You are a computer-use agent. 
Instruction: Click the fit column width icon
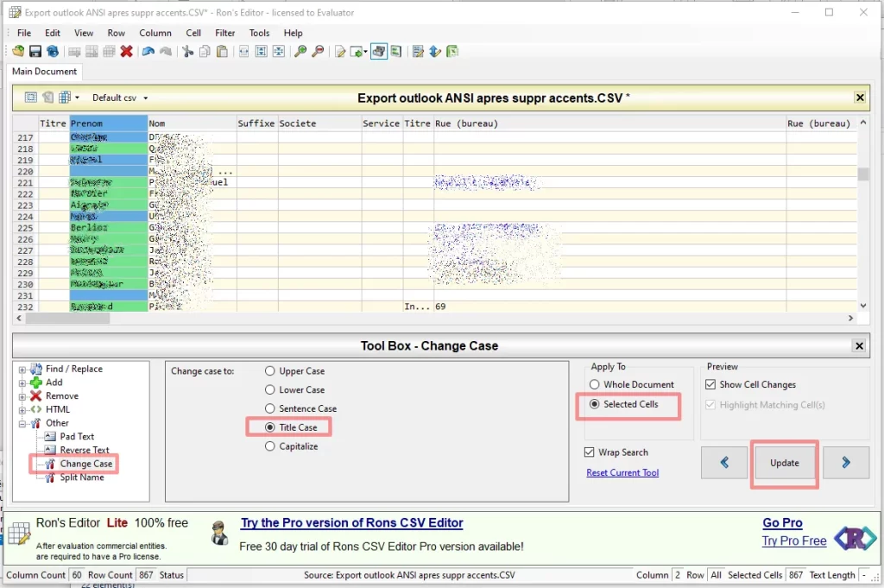[243, 51]
